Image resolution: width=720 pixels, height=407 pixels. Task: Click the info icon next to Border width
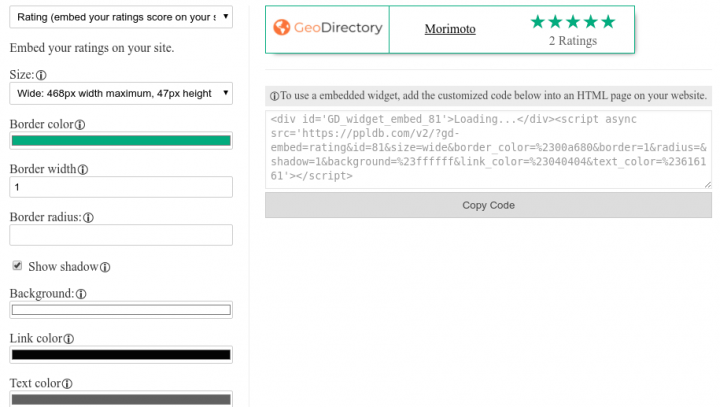point(83,170)
